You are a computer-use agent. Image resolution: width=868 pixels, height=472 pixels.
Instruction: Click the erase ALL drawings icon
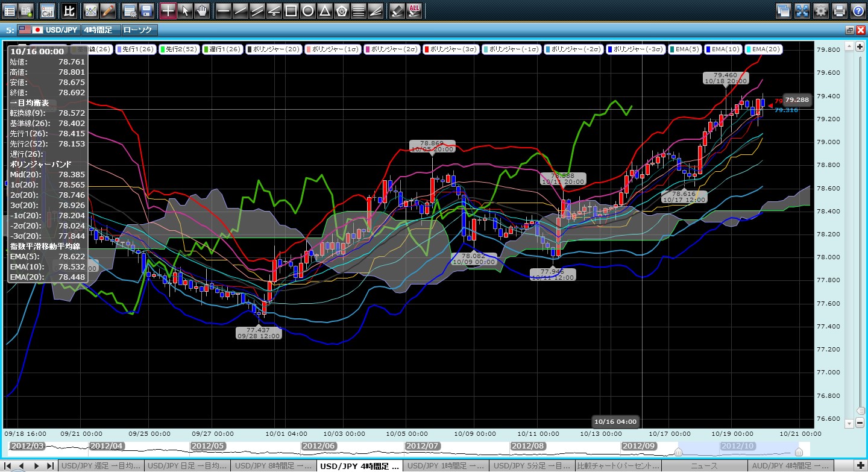(x=414, y=10)
